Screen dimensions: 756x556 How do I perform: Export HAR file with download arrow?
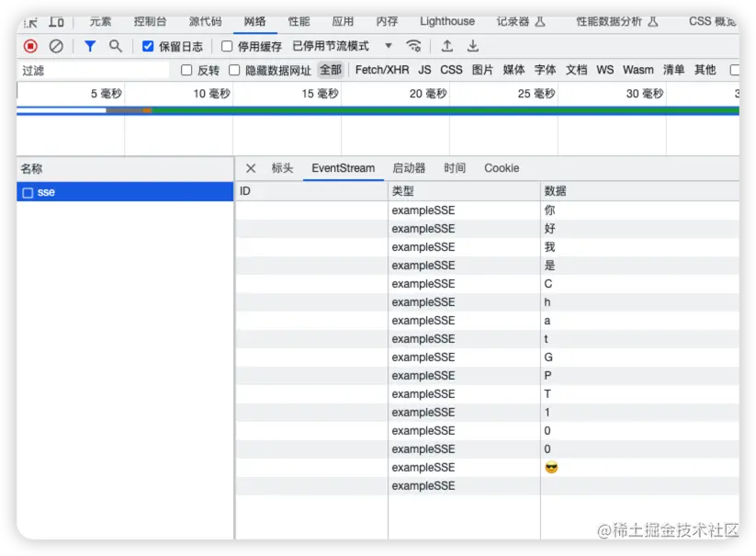[473, 46]
